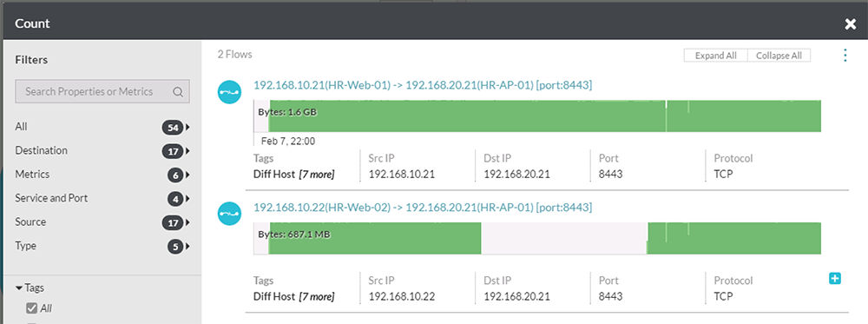Open the vertical three-dot options menu
The width and height of the screenshot is (868, 324).
(845, 56)
